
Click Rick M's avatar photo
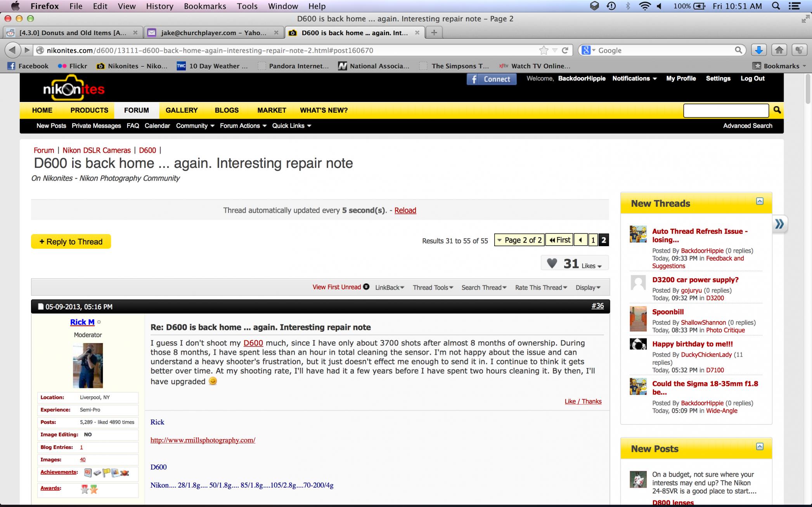click(x=88, y=366)
